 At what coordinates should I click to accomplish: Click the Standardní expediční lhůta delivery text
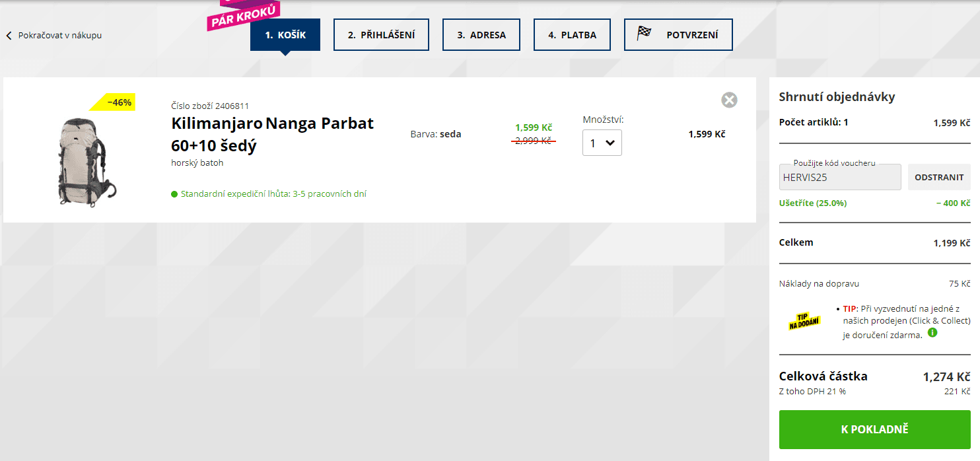point(273,194)
